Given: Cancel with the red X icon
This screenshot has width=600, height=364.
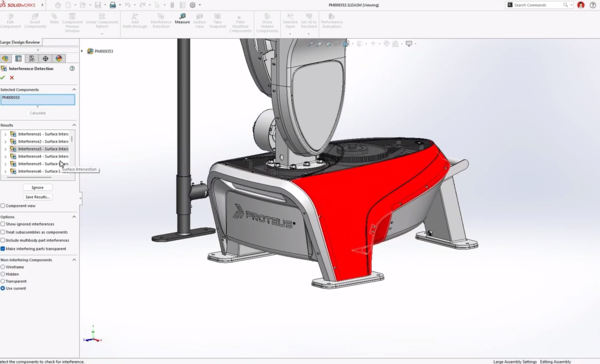Looking at the screenshot, I should pos(12,78).
